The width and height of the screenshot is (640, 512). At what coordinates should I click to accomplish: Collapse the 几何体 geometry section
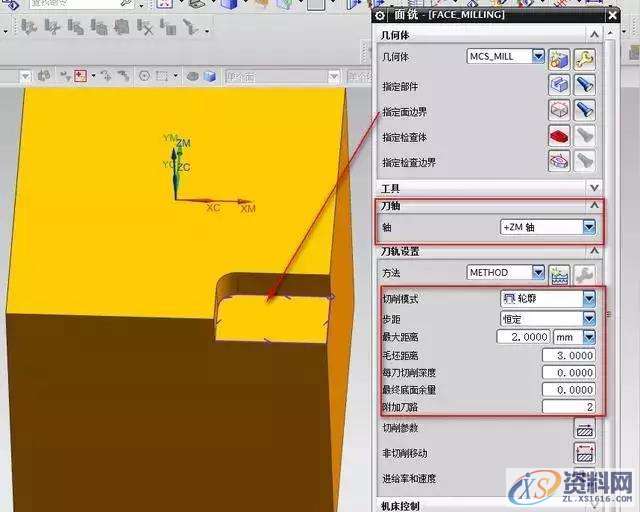pos(595,35)
